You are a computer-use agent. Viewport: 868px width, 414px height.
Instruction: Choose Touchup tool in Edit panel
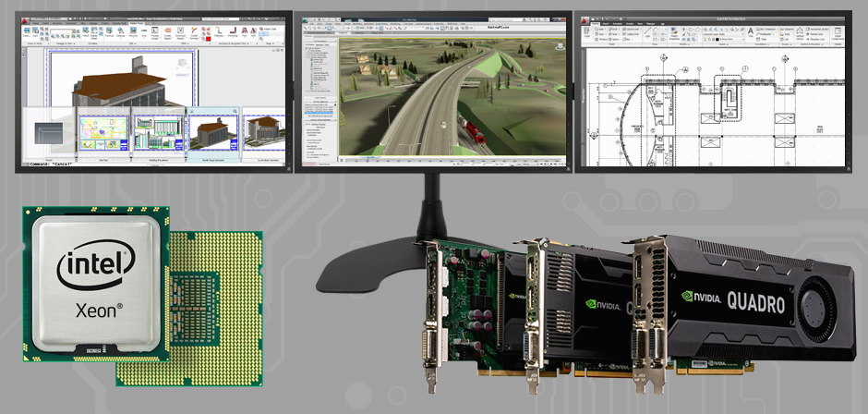point(109,30)
